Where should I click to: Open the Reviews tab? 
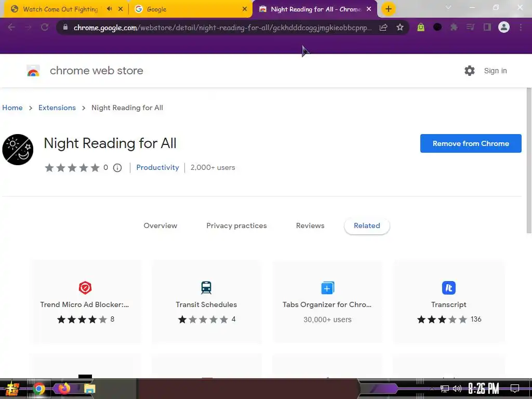(310, 225)
